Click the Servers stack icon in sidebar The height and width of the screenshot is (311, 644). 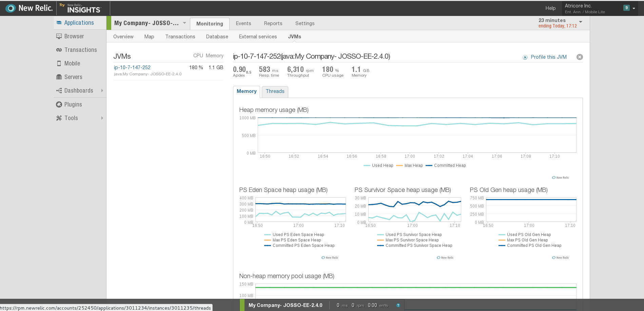tap(59, 77)
